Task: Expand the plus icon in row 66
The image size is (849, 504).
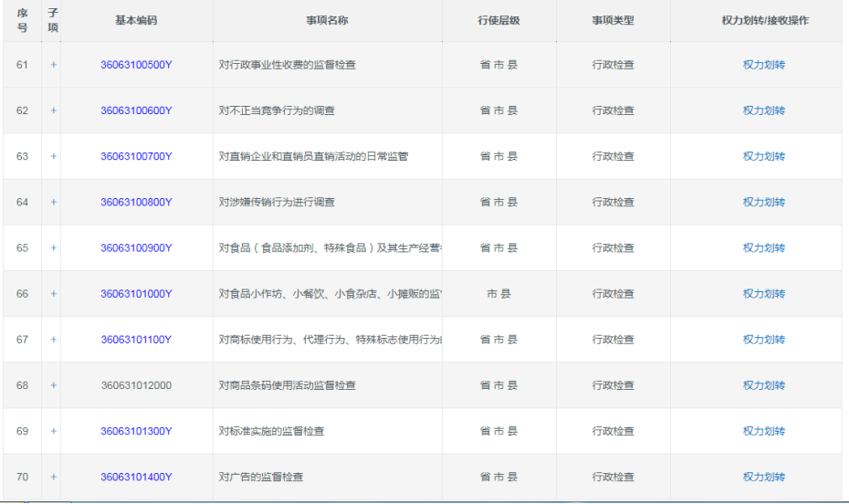Action: pos(53,294)
